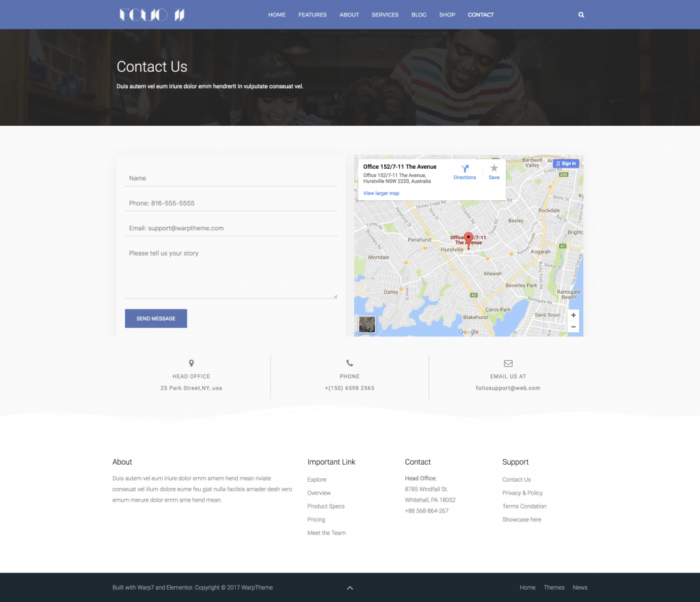Open the View larger map link
This screenshot has width=700, height=602.
[x=381, y=193]
